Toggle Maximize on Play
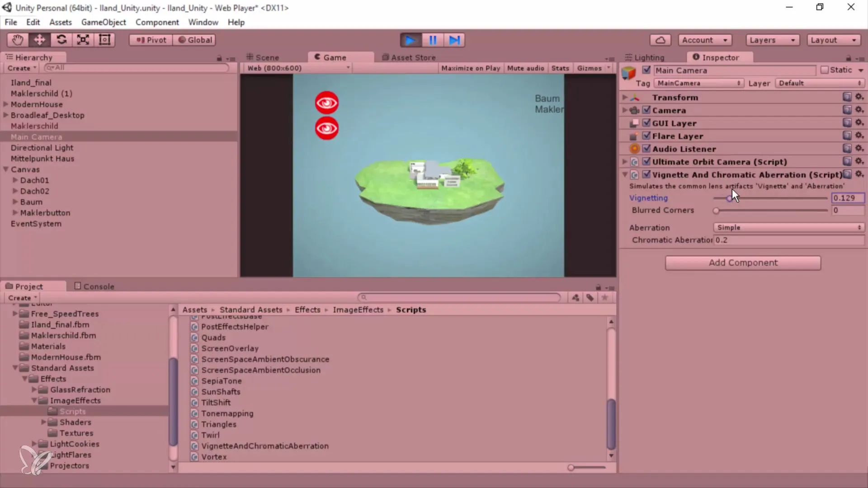The width and height of the screenshot is (868, 488). 471,68
